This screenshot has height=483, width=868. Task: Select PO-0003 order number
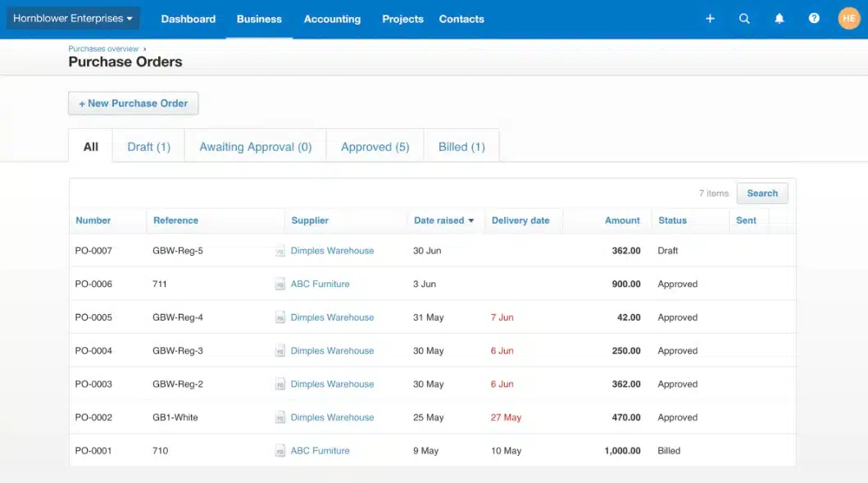point(93,384)
